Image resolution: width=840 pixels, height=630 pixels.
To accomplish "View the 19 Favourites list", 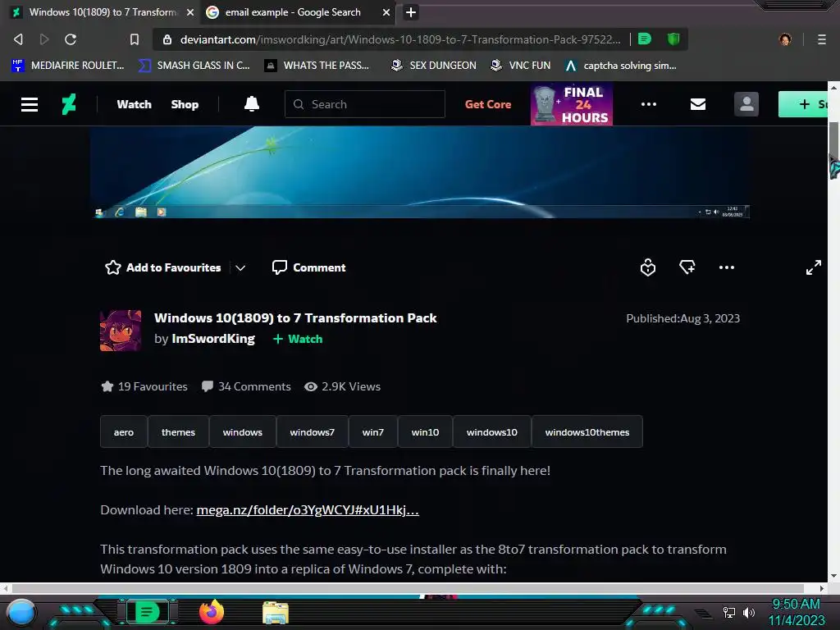I will pos(144,387).
